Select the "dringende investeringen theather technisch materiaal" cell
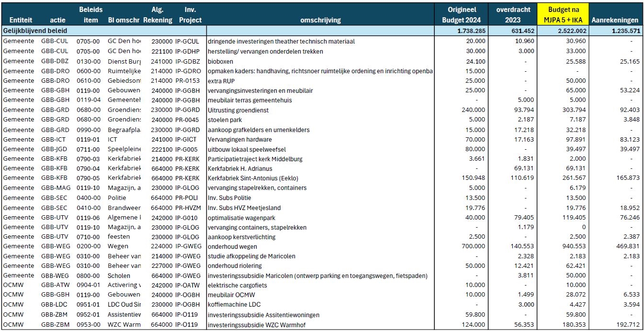 tap(282, 41)
